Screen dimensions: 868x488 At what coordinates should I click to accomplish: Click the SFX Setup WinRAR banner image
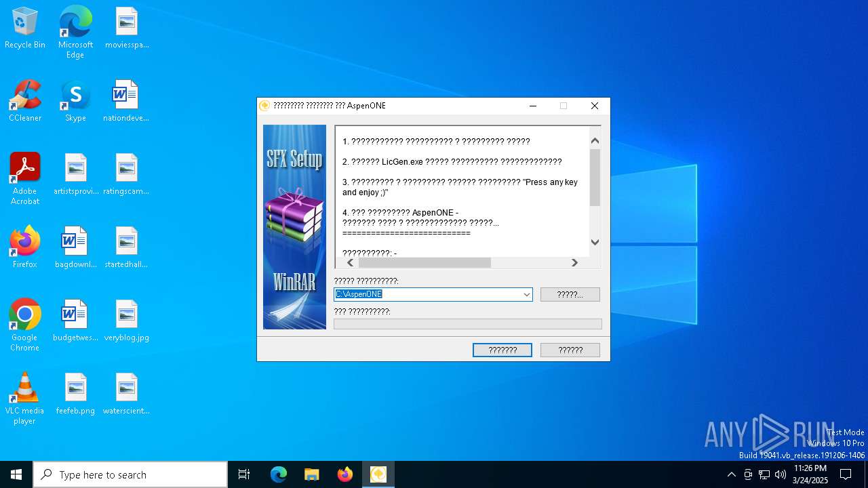tap(294, 227)
